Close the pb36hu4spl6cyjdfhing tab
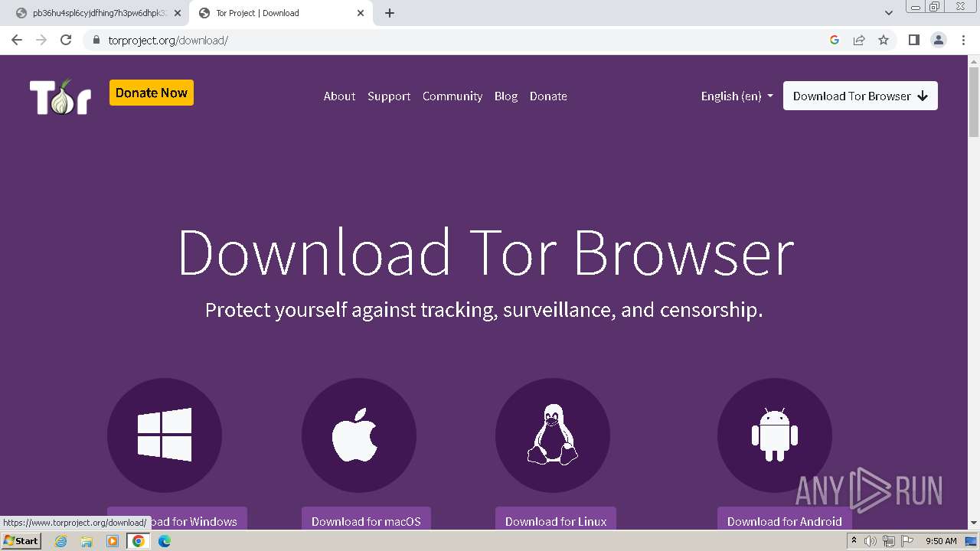Screen dimensions: 980x551 178,13
